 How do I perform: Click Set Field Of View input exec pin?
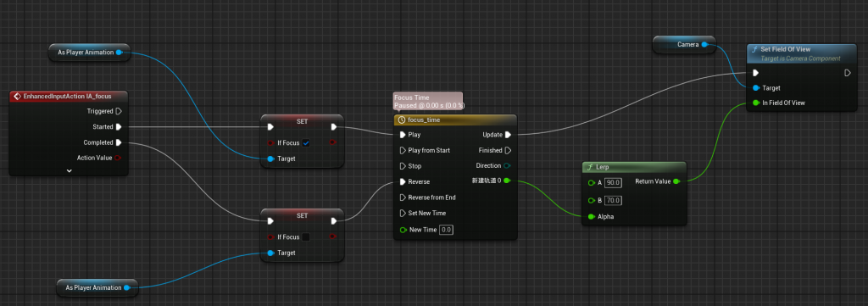pos(755,73)
